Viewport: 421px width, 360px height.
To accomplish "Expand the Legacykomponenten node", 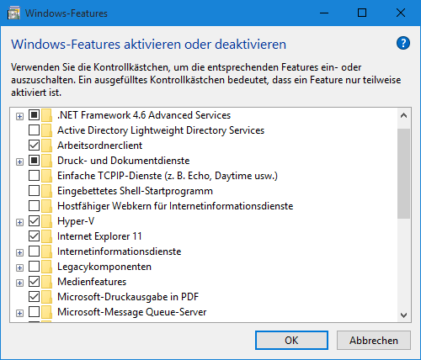I will 20,268.
